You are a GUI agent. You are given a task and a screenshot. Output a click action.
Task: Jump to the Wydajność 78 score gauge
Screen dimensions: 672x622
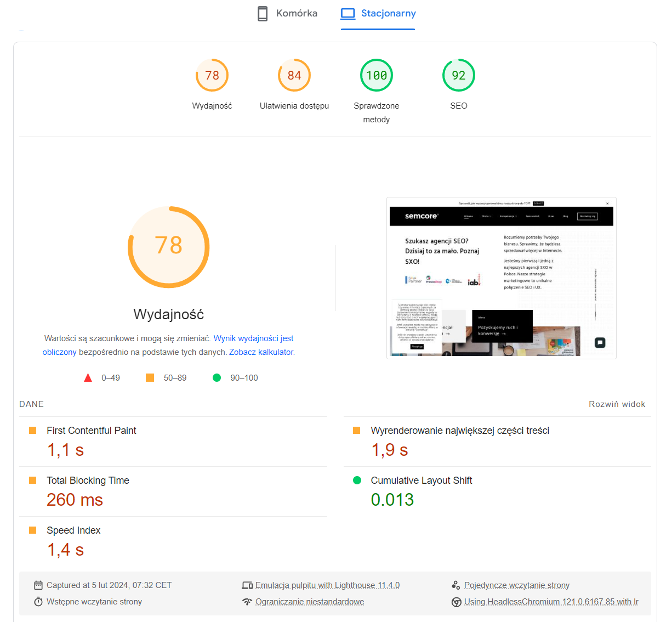(212, 84)
